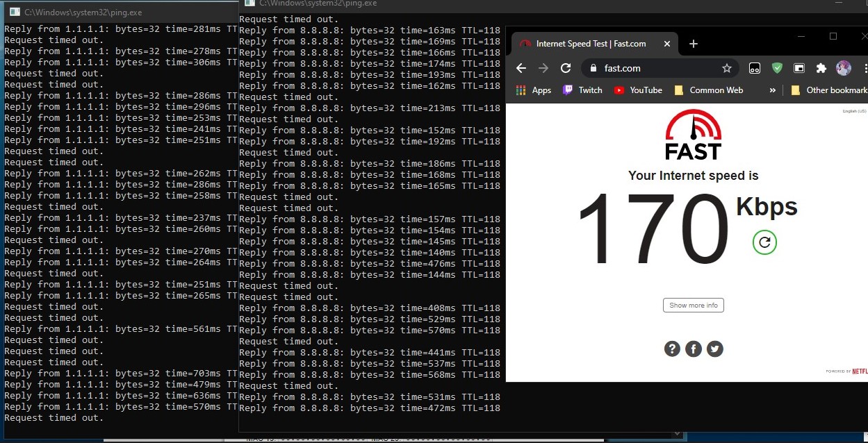Open the Chrome profile avatar
This screenshot has width=868, height=443.
point(844,68)
